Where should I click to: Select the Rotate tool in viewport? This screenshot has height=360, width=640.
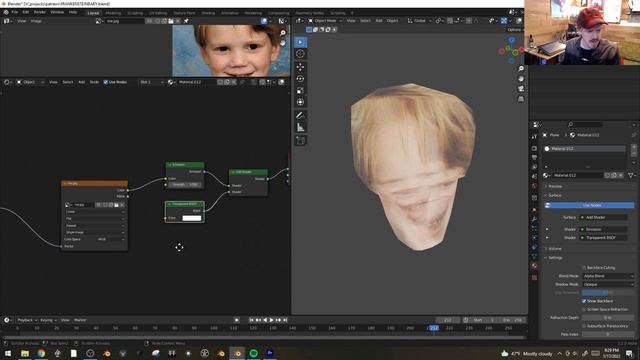[300, 79]
